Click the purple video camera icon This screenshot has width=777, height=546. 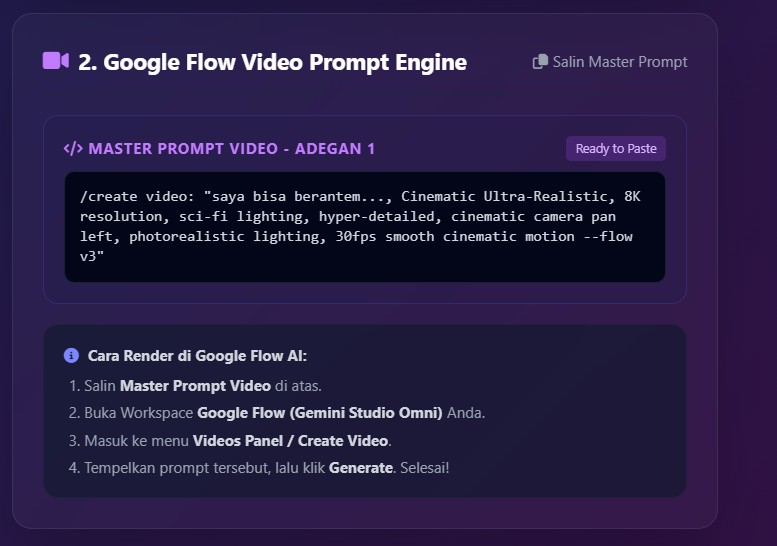[x=56, y=61]
